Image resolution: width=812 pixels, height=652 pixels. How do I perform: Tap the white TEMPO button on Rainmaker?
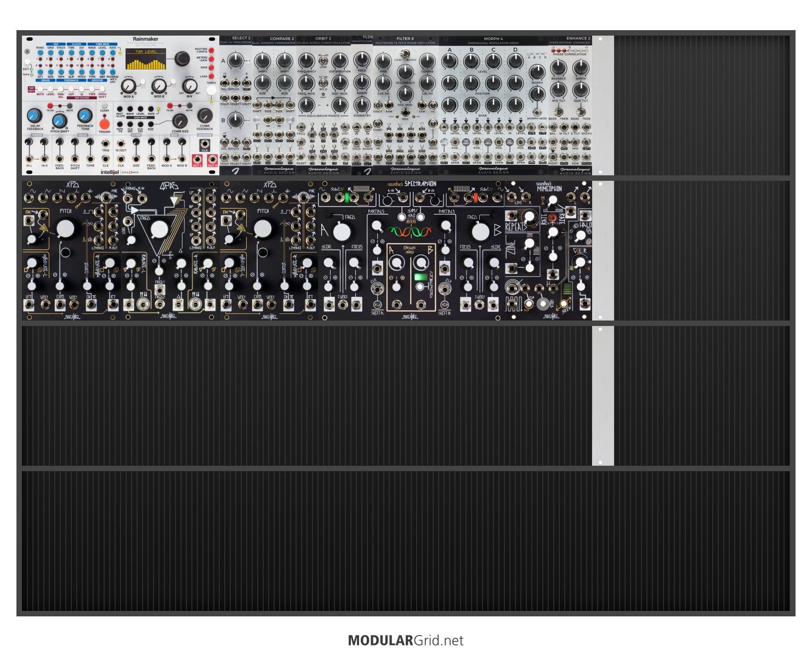coord(212,90)
